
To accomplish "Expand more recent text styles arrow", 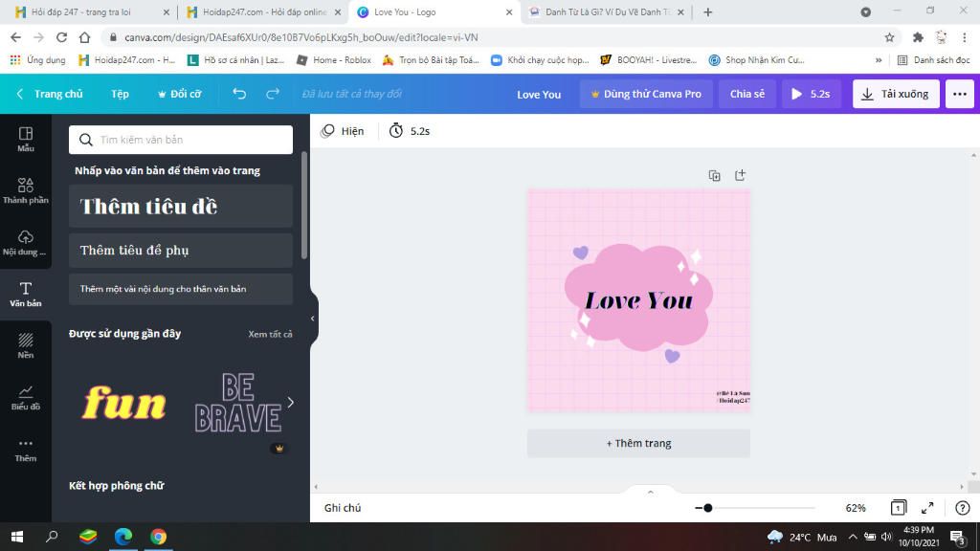I will [x=291, y=403].
